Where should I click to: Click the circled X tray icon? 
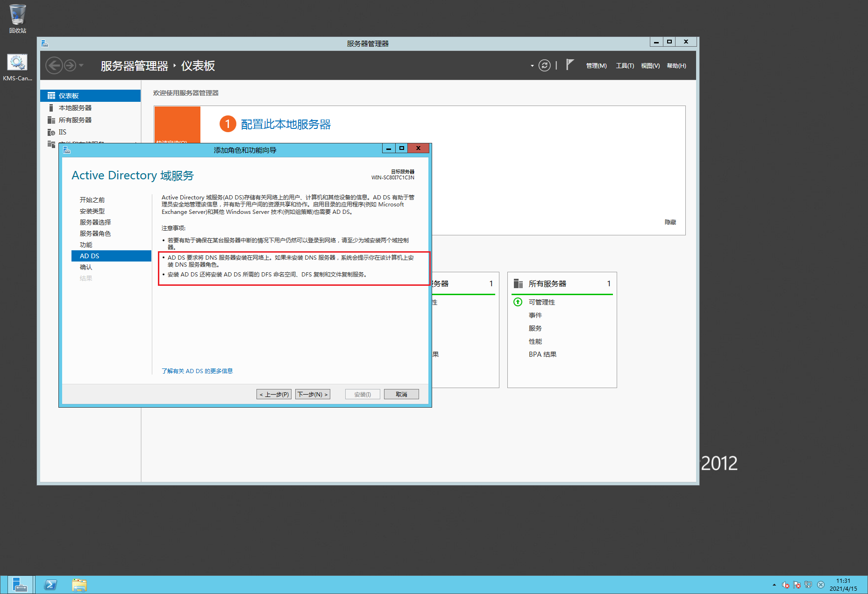pos(821,585)
